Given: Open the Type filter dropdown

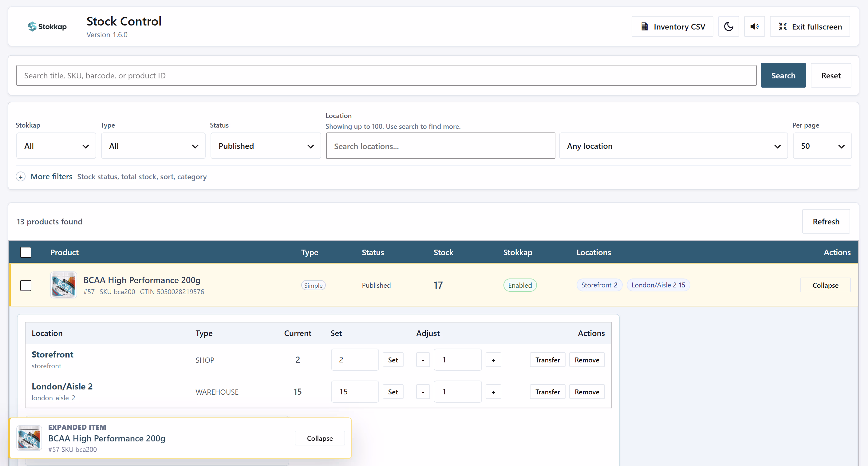Looking at the screenshot, I should (153, 146).
